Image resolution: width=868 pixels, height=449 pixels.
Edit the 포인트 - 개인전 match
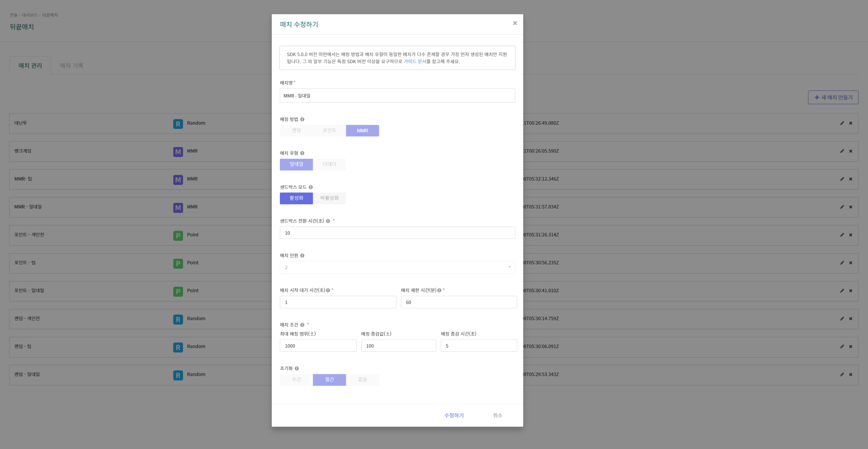click(x=842, y=235)
